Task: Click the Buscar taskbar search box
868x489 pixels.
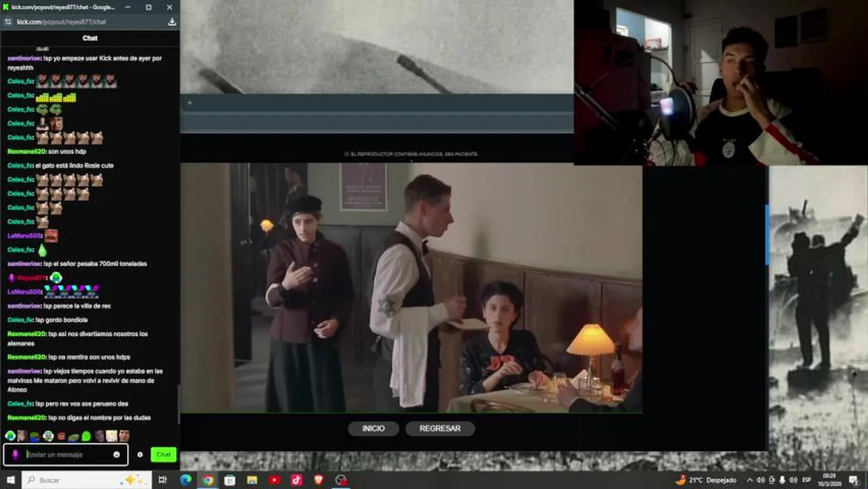Action: [x=87, y=480]
